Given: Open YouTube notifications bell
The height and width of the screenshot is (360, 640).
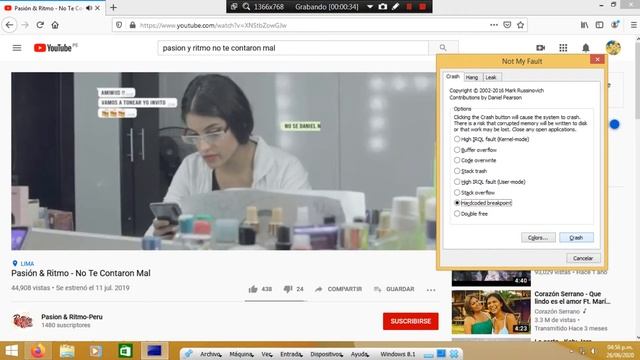Looking at the screenshot, I should [586, 48].
